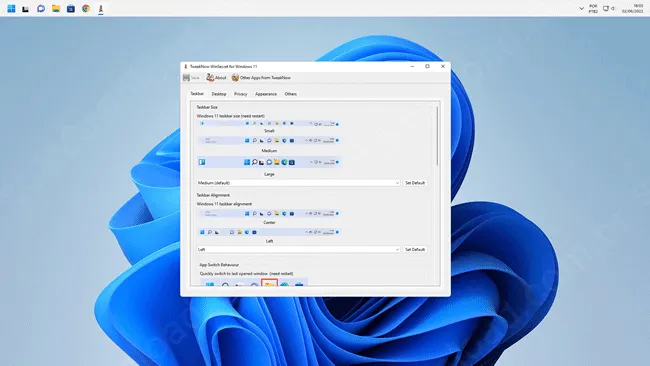Expand the taskbar size dropdown

point(298,183)
